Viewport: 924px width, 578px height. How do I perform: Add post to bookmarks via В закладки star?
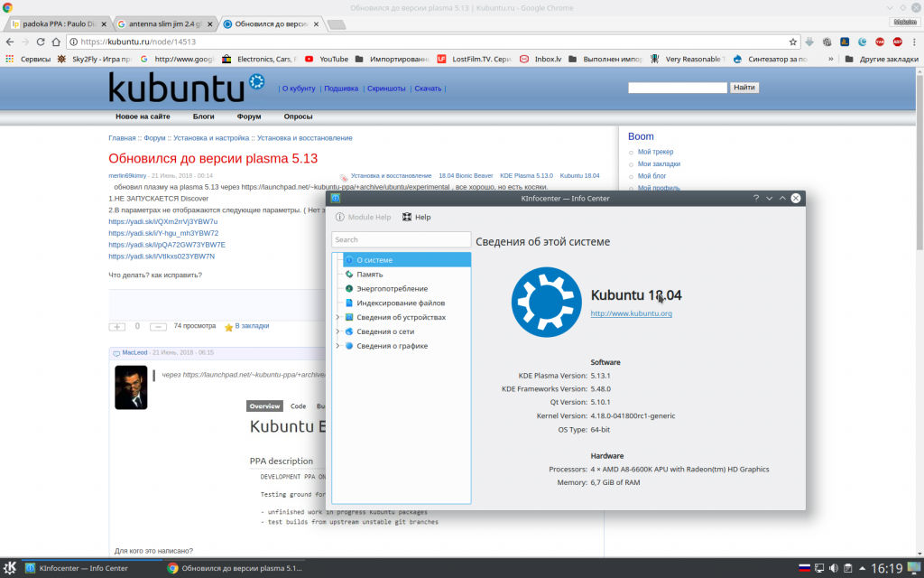(x=247, y=326)
